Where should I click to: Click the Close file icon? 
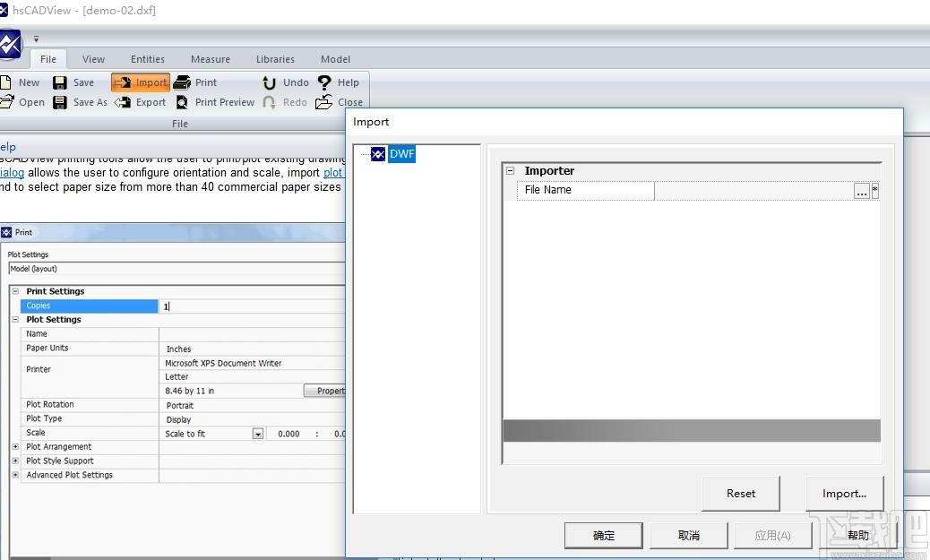coord(323,103)
